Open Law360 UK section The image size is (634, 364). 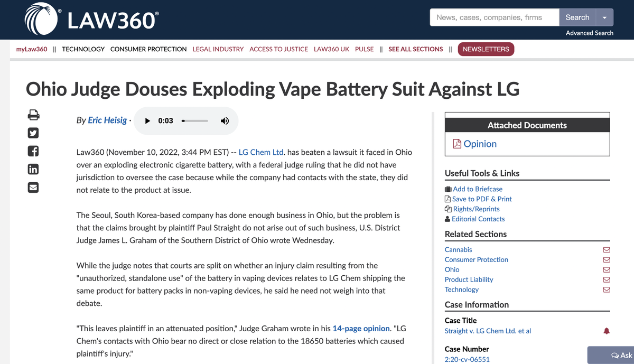331,49
